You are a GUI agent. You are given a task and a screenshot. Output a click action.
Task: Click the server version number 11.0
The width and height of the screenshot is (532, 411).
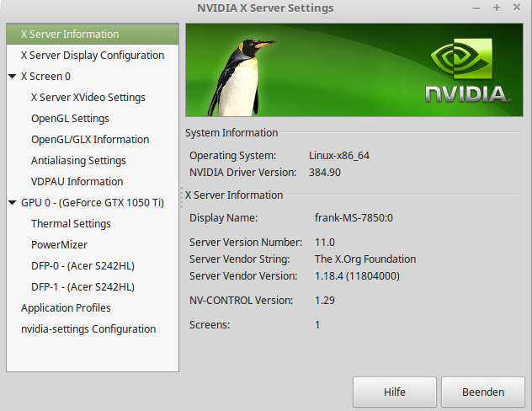[325, 243]
